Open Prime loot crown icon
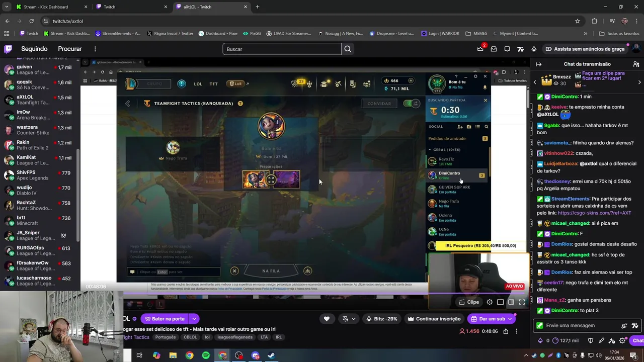This screenshot has width=644, height=362. pos(480,49)
